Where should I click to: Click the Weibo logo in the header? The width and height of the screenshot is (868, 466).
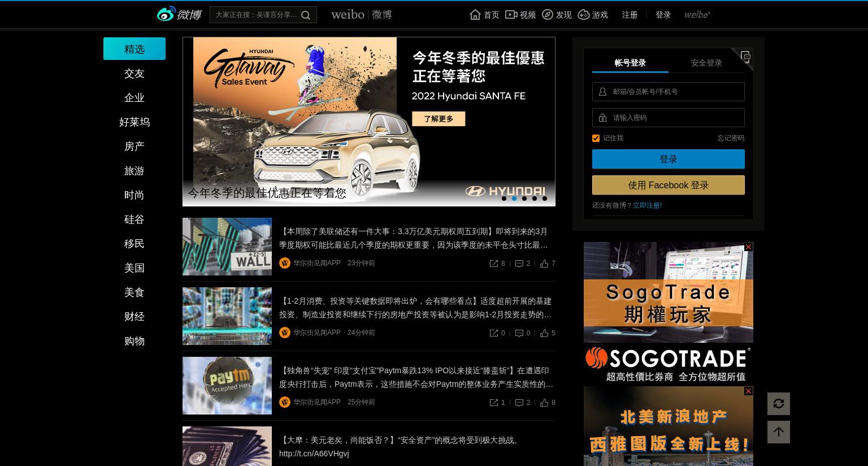coord(179,14)
